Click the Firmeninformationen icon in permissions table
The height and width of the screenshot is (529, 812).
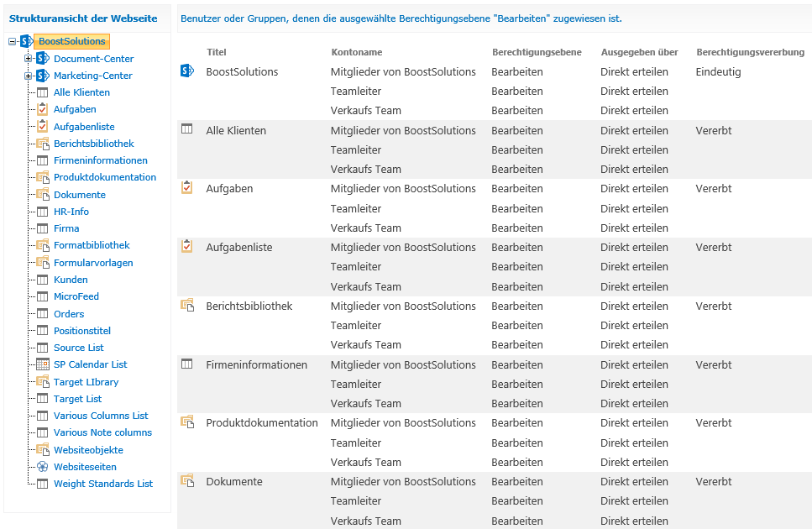point(187,364)
